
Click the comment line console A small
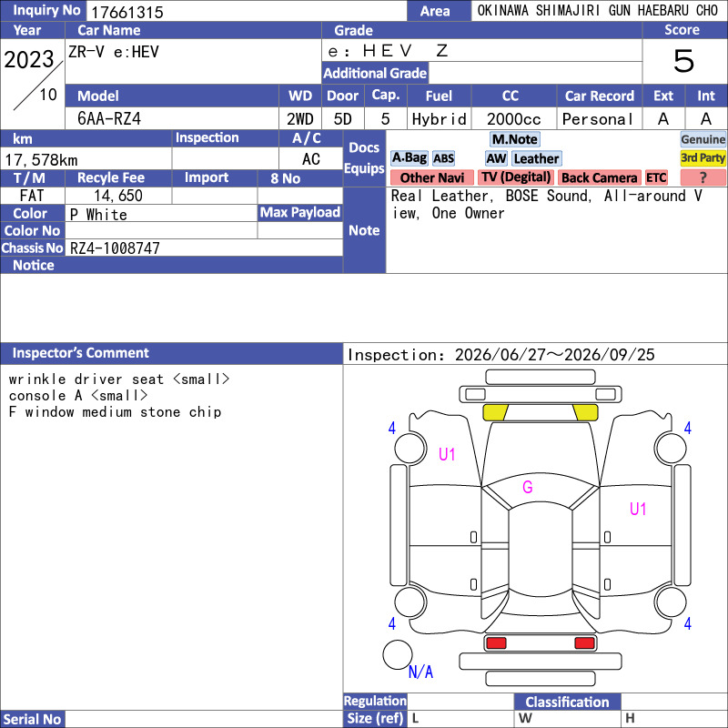click(x=78, y=396)
